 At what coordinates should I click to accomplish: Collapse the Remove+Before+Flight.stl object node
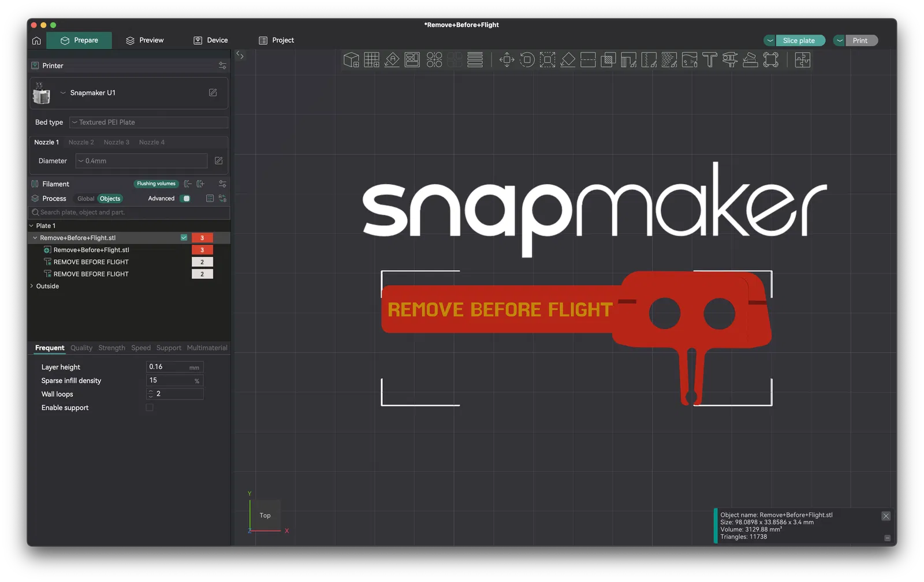pyautogui.click(x=35, y=238)
